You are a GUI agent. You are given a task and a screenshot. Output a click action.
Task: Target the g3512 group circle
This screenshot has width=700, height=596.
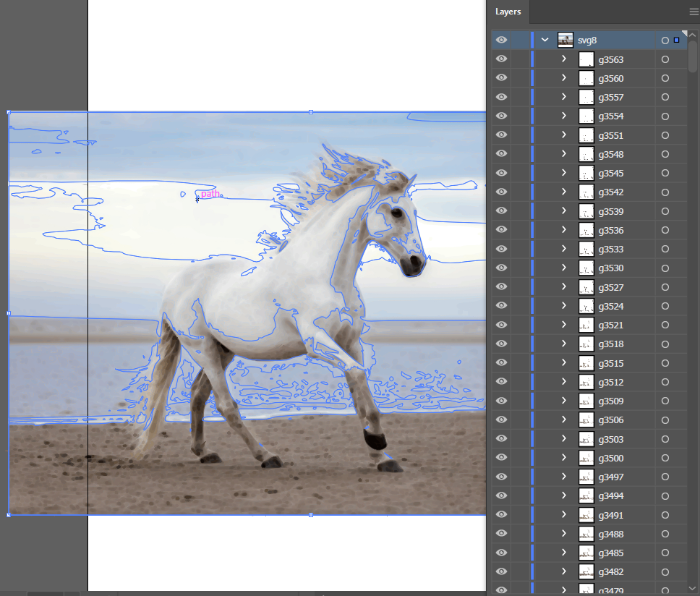[665, 382]
